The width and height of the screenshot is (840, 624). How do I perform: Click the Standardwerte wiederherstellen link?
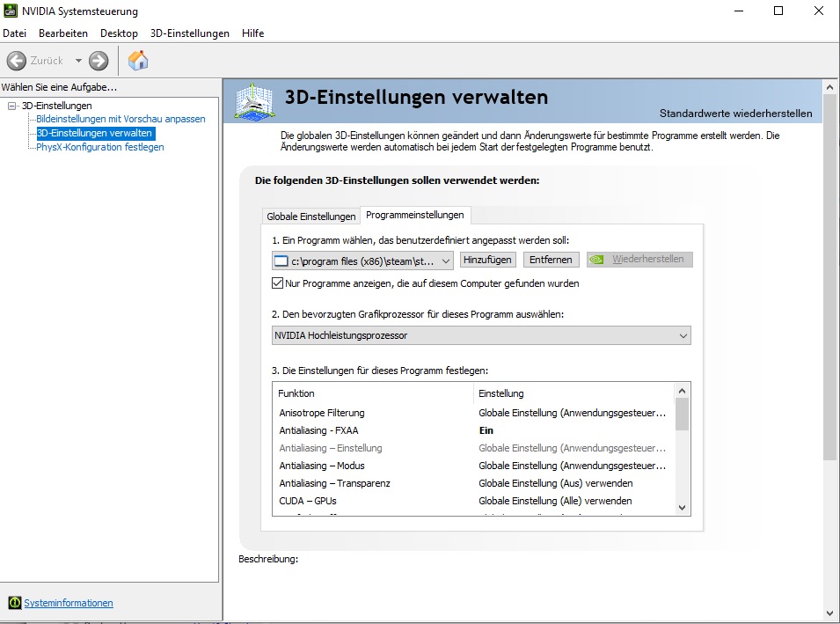click(x=735, y=114)
